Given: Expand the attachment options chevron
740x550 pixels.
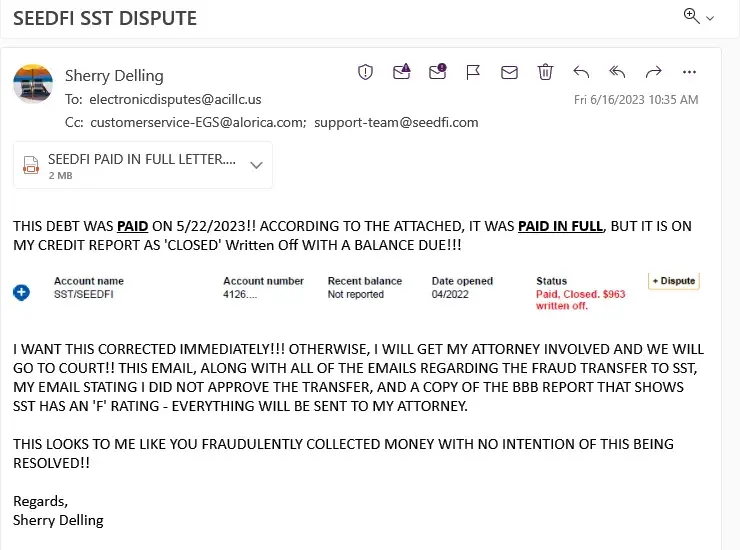Looking at the screenshot, I should pyautogui.click(x=256, y=165).
